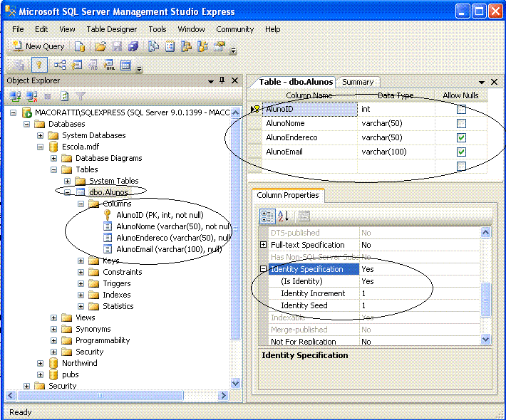Select the Column Properties tab
This screenshot has height=420, width=506.
coord(287,195)
